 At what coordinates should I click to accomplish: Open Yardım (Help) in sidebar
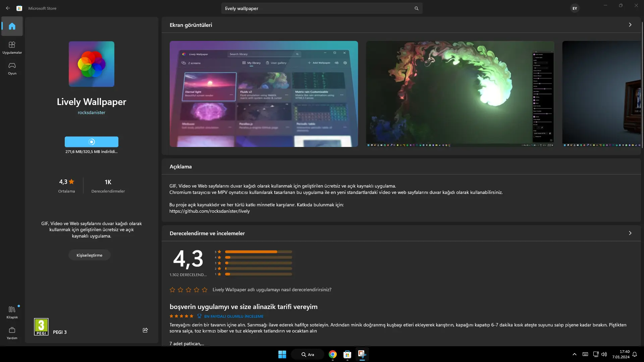pos(12,333)
